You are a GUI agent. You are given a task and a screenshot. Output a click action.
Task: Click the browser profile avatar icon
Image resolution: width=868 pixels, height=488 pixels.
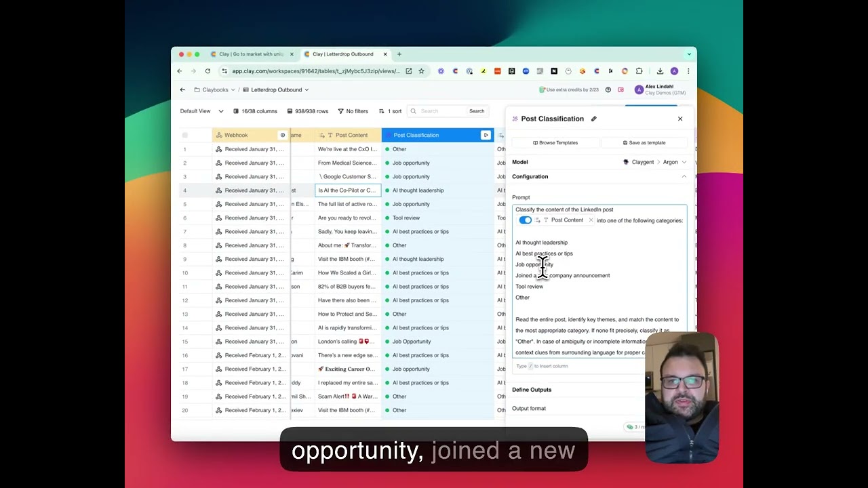pyautogui.click(x=674, y=71)
